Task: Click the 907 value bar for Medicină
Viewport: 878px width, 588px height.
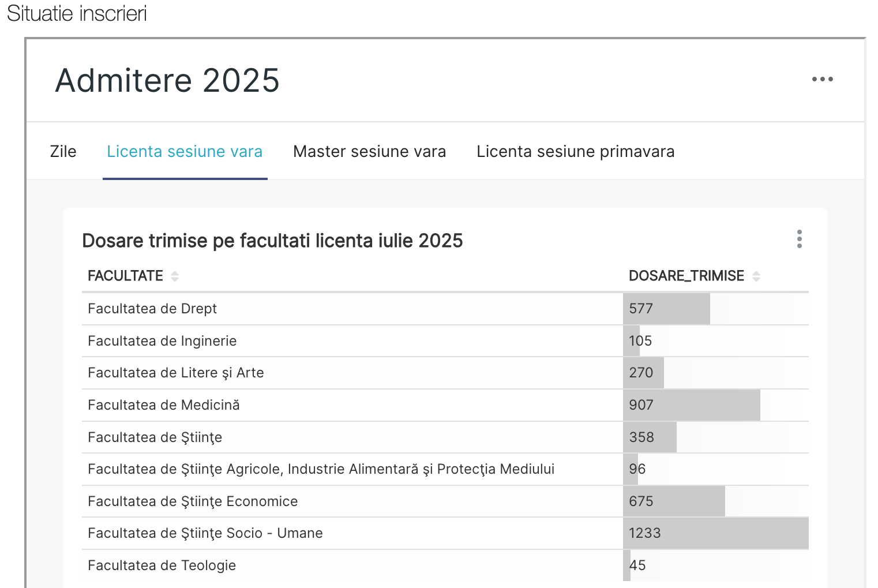Action: click(x=691, y=405)
